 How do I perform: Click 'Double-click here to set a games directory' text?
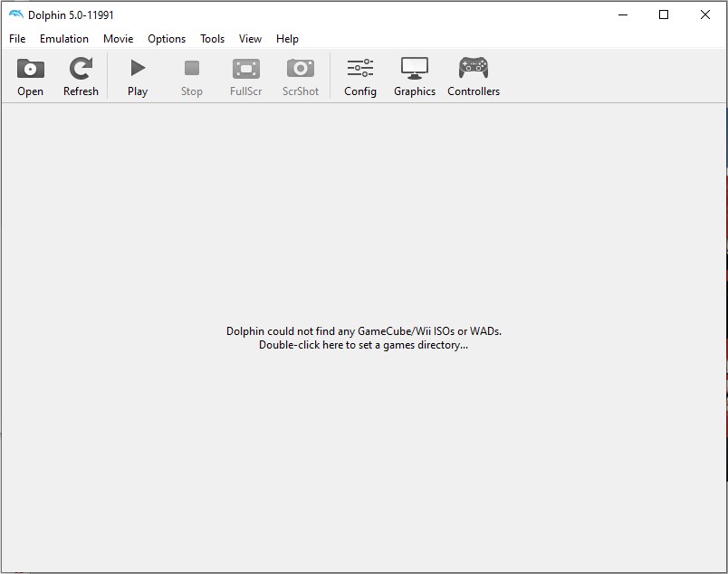pos(363,345)
